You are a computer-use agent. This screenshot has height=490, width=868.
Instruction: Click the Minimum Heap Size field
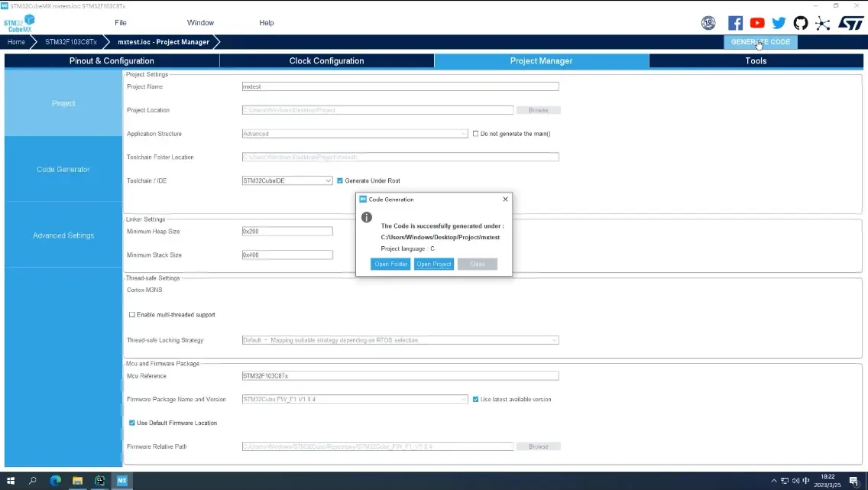287,232
